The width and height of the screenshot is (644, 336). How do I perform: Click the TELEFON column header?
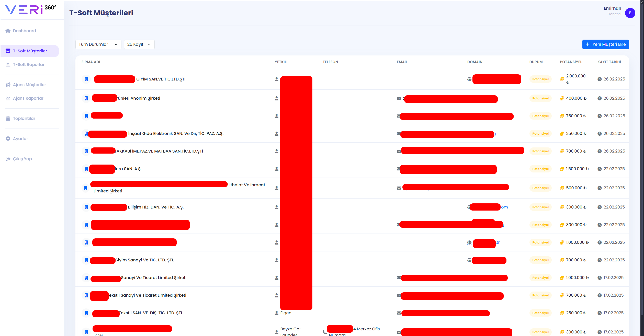[330, 62]
